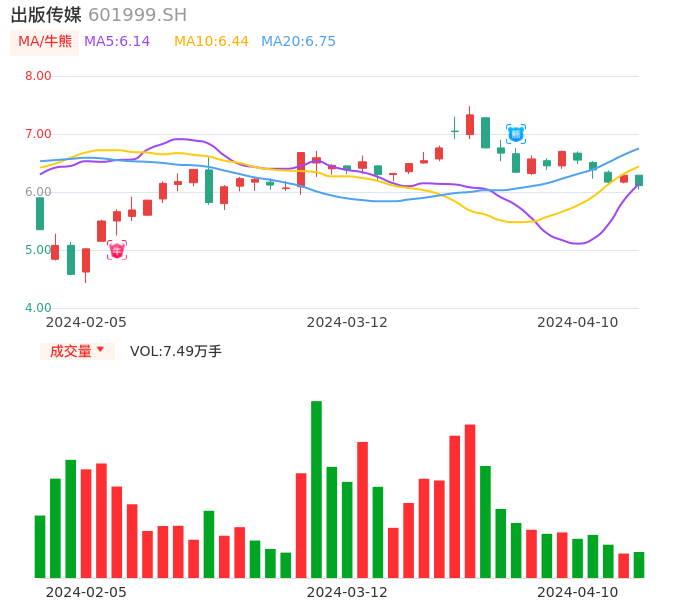Click the tallest green volume bar
Screen dimensions: 686x606
point(316,489)
